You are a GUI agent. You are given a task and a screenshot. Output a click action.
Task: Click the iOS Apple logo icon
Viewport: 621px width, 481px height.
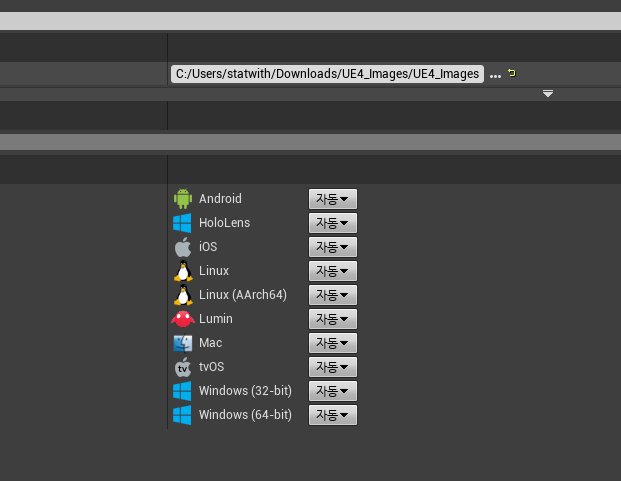coord(183,247)
